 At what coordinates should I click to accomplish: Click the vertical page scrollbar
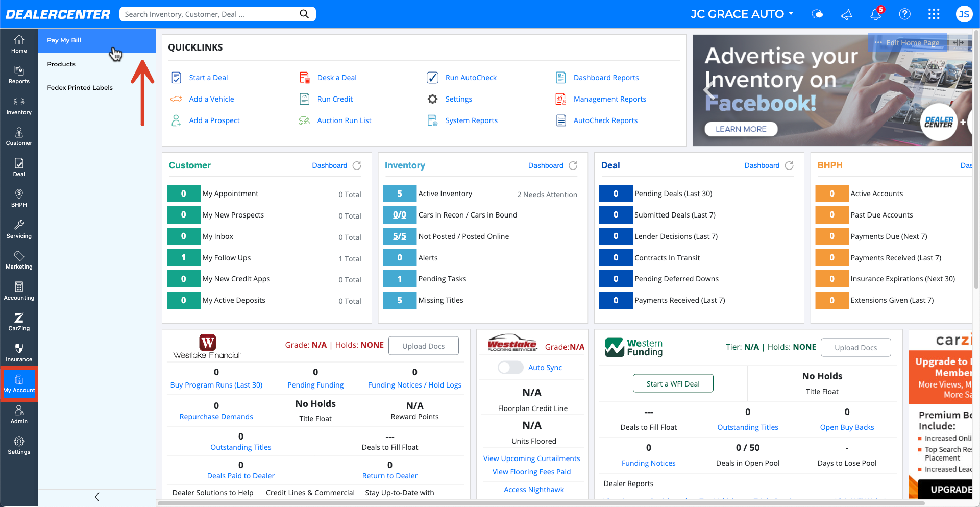pos(976,158)
